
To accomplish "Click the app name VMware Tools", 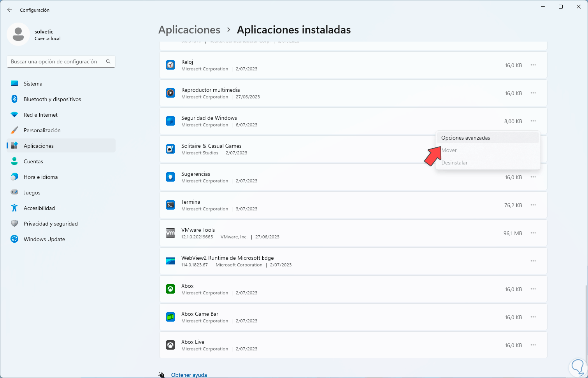I will 198,230.
